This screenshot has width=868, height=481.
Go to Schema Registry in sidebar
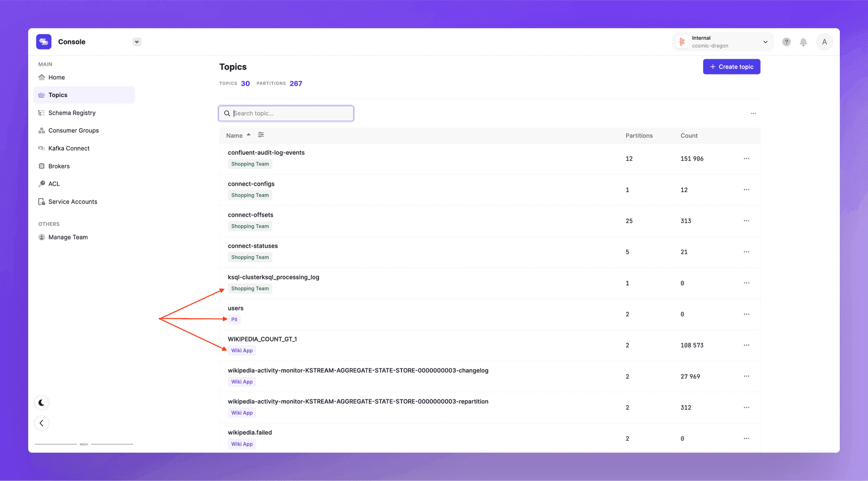point(72,113)
